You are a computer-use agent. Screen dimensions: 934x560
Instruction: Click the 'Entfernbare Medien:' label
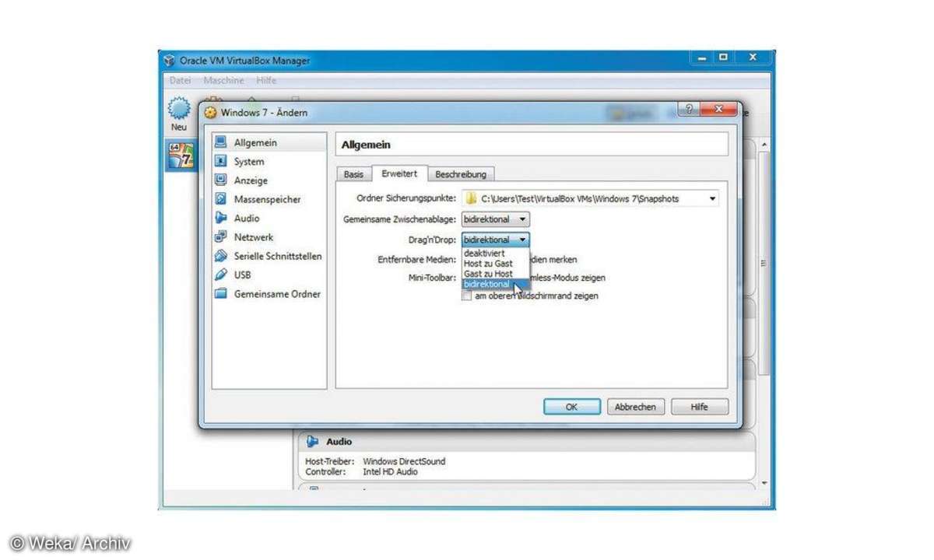[417, 260]
